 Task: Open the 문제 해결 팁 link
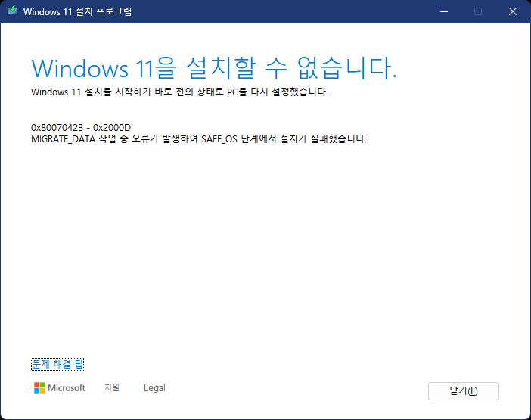click(57, 365)
